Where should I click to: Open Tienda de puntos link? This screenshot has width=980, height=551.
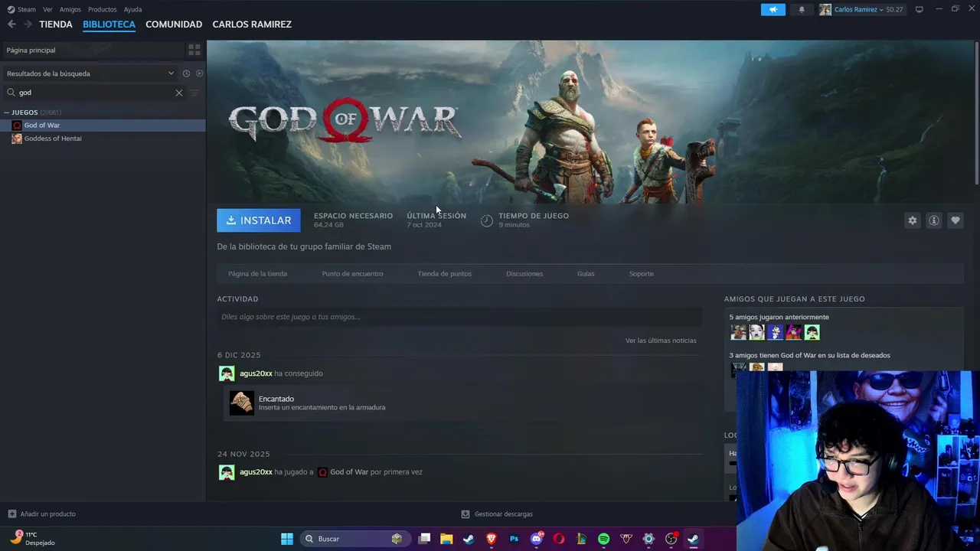[444, 274]
